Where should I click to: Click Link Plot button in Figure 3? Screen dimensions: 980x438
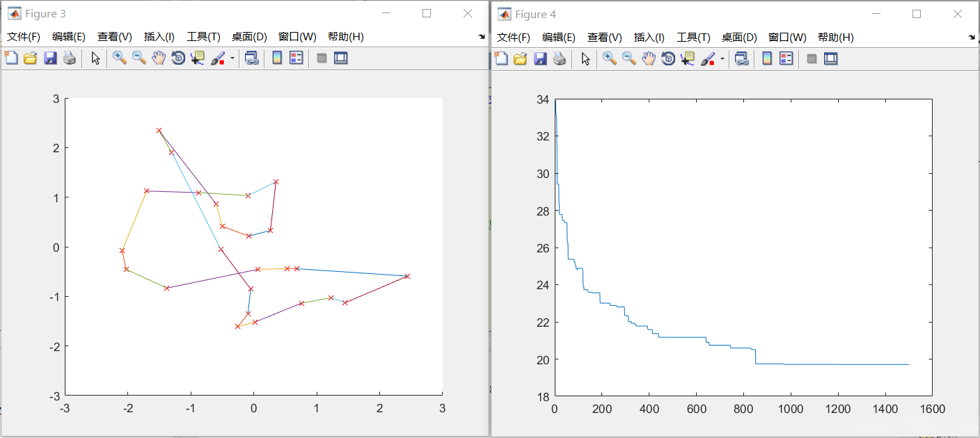pos(252,58)
